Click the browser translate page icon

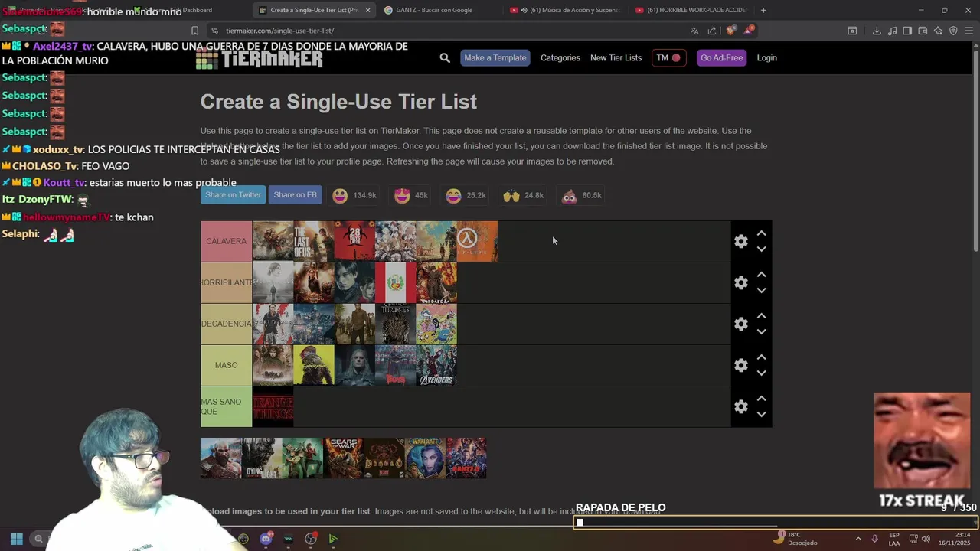(694, 31)
